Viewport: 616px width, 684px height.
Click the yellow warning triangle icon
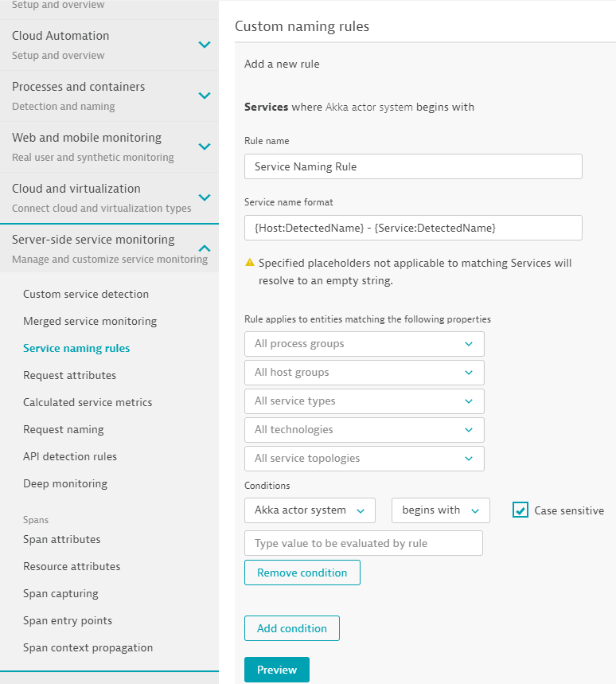coord(250,263)
